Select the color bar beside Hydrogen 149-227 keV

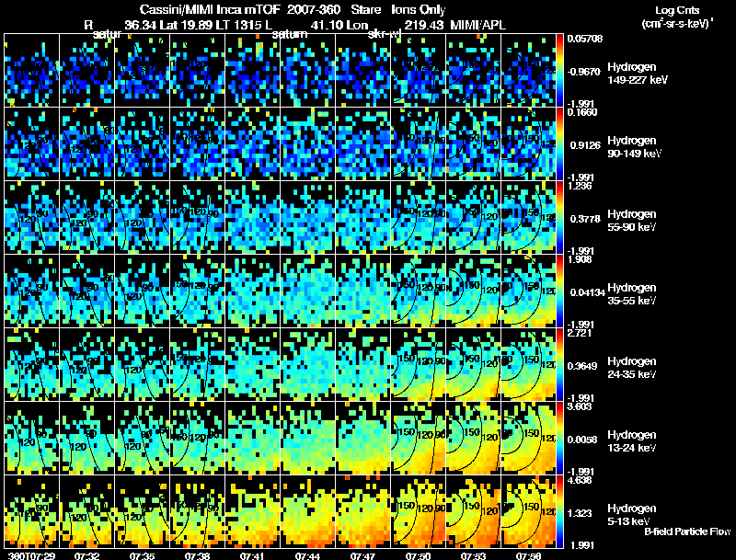pyautogui.click(x=559, y=70)
